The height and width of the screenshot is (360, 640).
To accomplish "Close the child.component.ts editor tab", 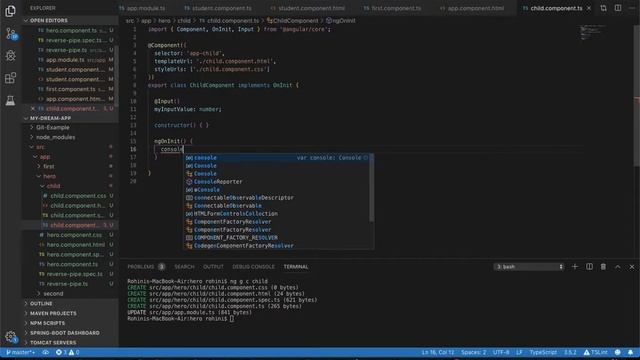I will click(589, 8).
